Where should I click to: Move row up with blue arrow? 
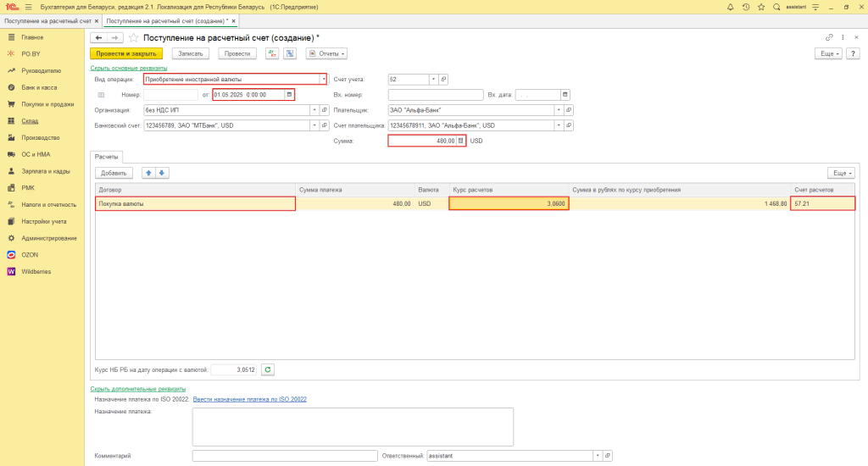(148, 173)
